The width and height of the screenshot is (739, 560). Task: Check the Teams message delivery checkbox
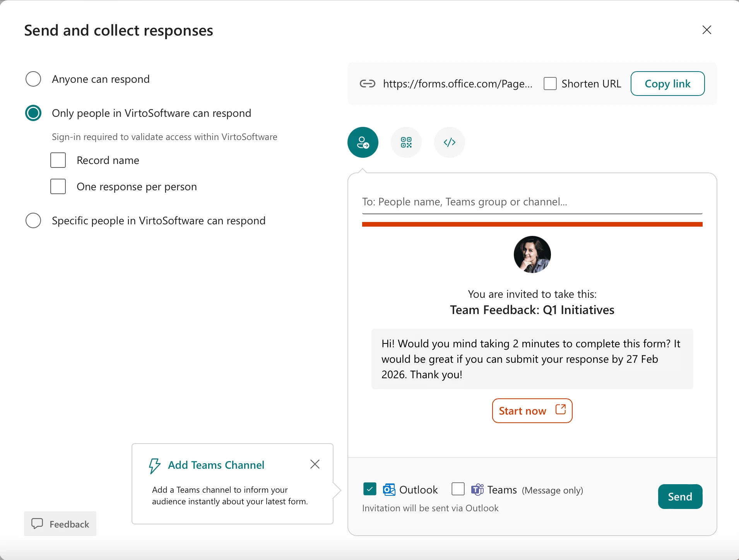[458, 489]
